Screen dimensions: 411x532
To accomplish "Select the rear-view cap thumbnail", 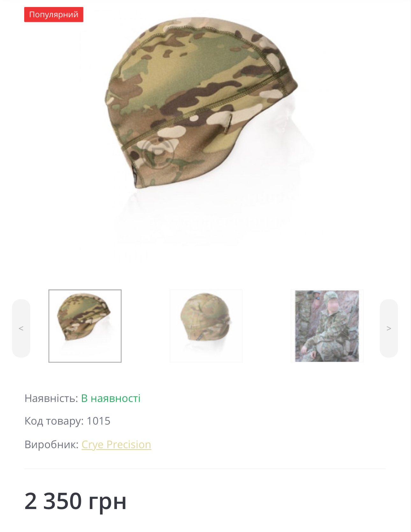I will click(206, 326).
